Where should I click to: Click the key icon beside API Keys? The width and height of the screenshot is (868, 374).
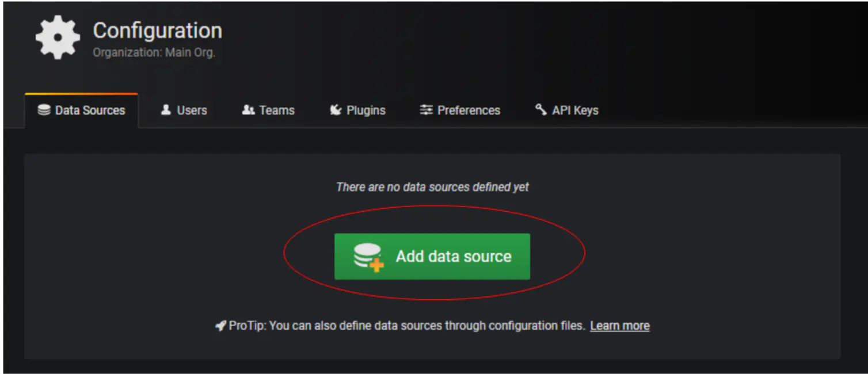(x=540, y=109)
